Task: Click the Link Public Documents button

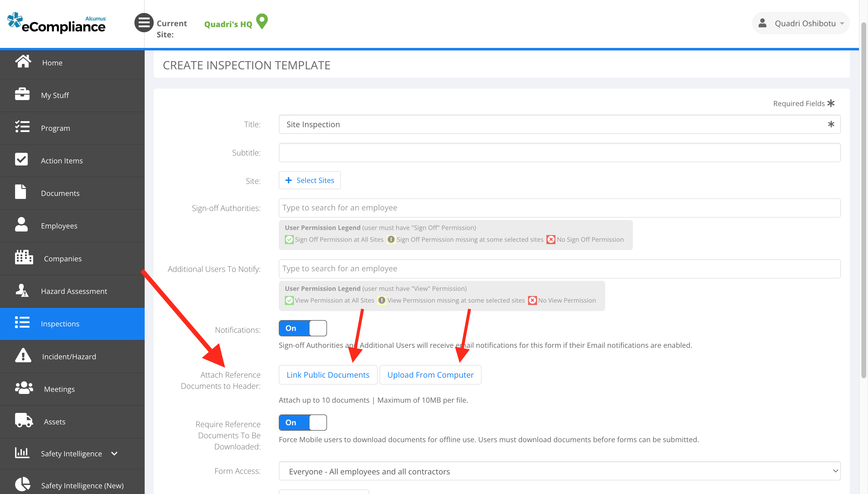Action: [x=328, y=375]
